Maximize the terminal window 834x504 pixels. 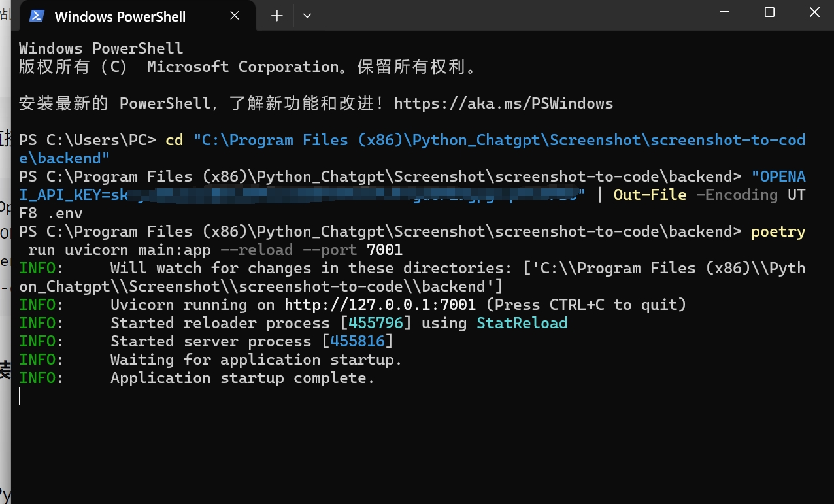pos(769,12)
